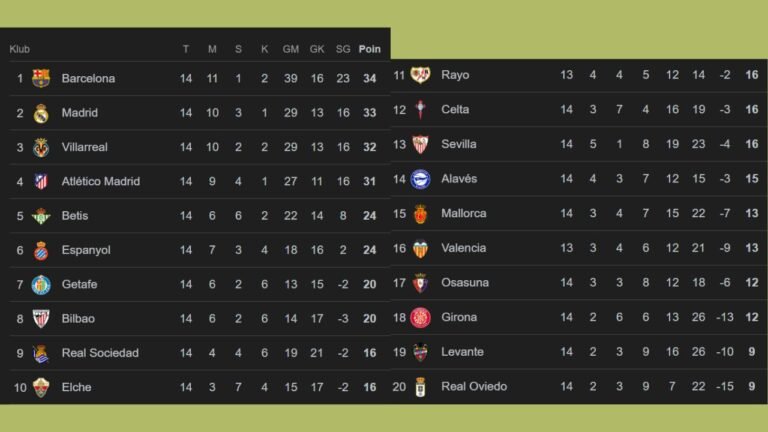Screen dimensions: 768x432
Task: Click Barcelona's 34 points value
Action: (x=370, y=78)
